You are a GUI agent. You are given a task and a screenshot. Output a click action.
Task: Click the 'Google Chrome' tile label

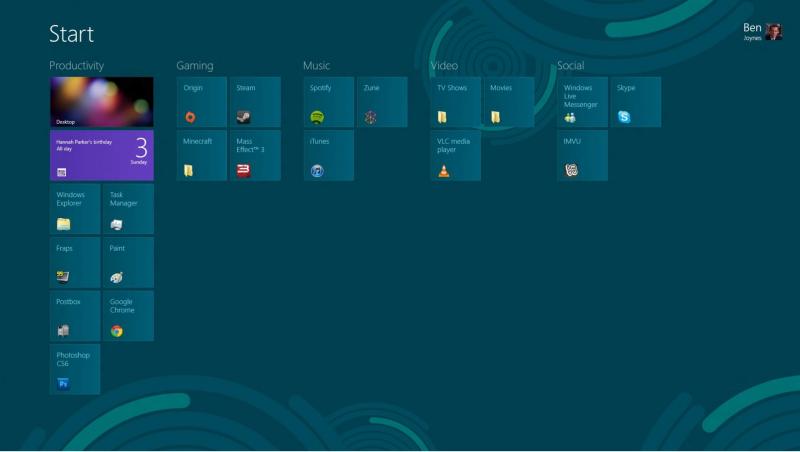[x=122, y=306]
